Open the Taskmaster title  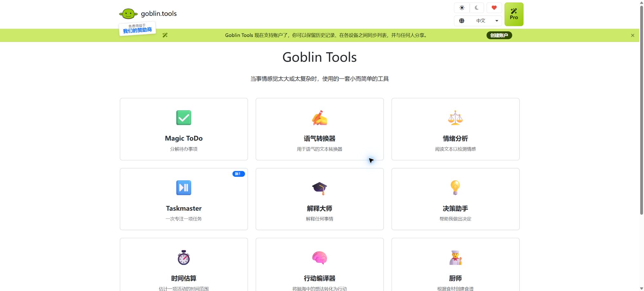coord(184,208)
